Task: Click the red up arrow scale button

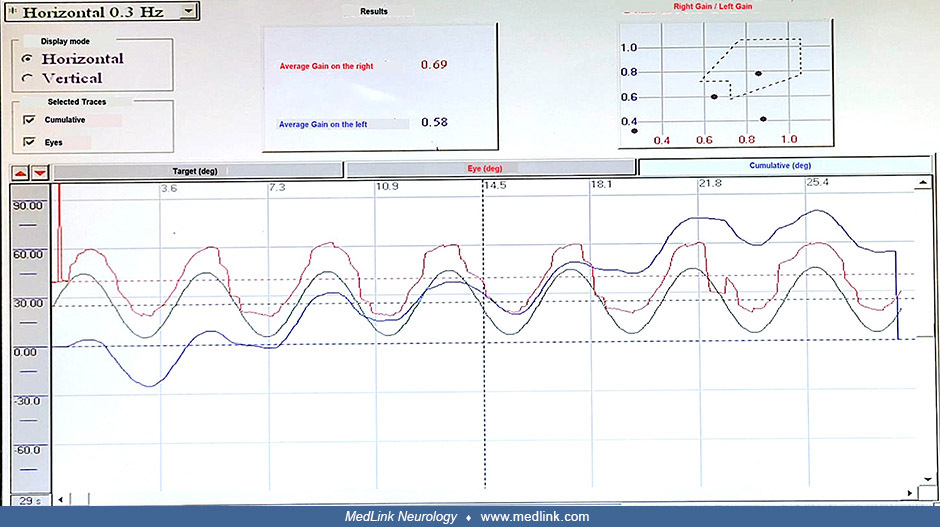Action: (20, 173)
